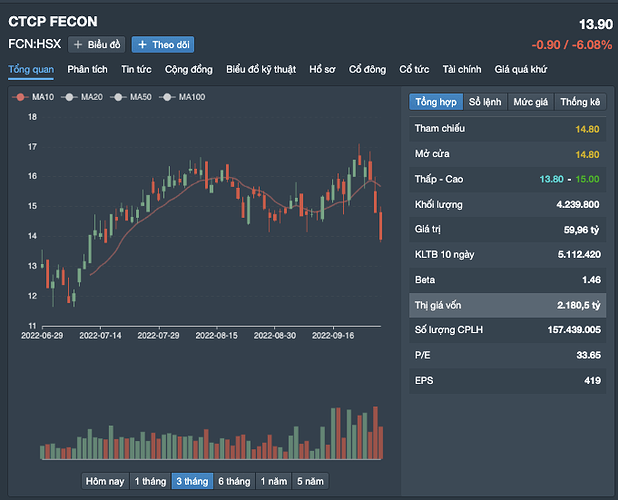Image resolution: width=618 pixels, height=500 pixels.
Task: Toggle the MA100 moving average line
Action: (x=167, y=97)
